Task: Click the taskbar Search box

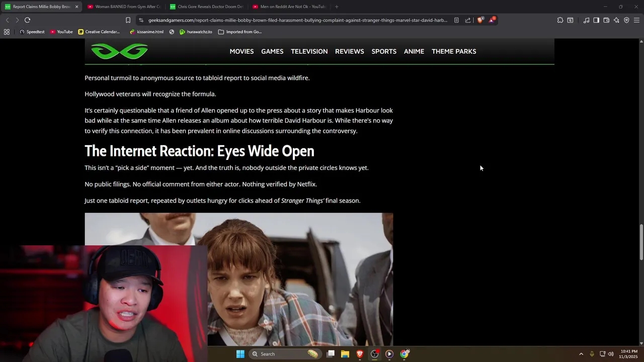Action: (285, 354)
